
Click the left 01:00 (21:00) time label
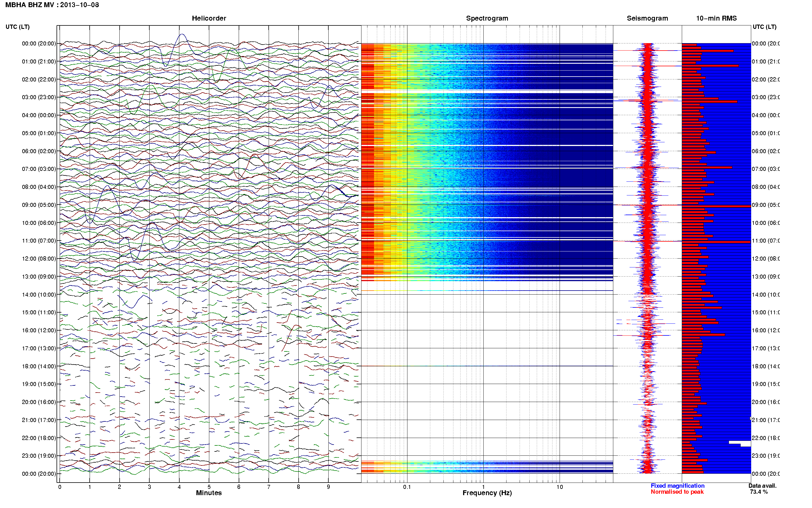[39, 61]
